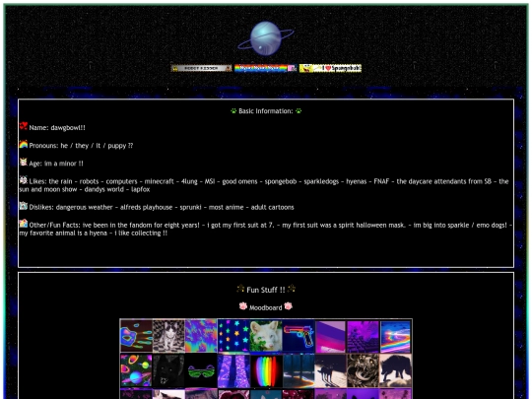The width and height of the screenshot is (532, 399).
Task: Click the pink paw after Moodboard
Action: pos(288,306)
